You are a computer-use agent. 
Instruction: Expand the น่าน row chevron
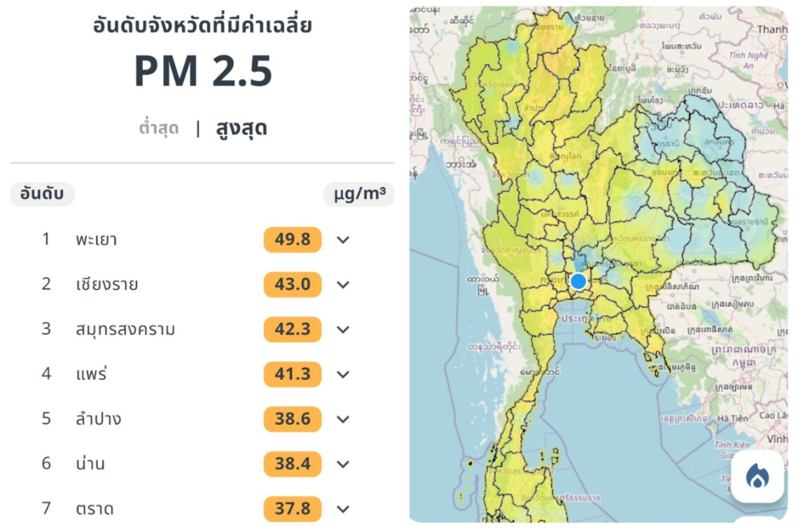[342, 464]
